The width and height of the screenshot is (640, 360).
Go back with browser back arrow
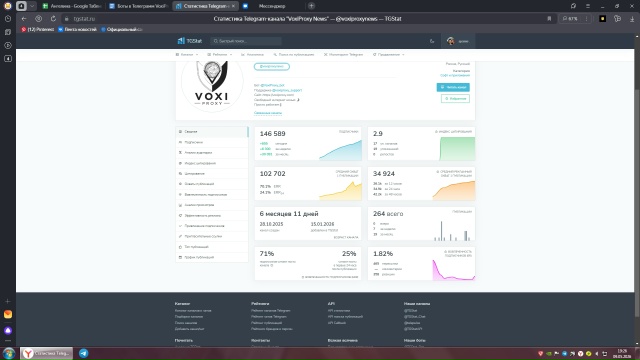coord(24,19)
